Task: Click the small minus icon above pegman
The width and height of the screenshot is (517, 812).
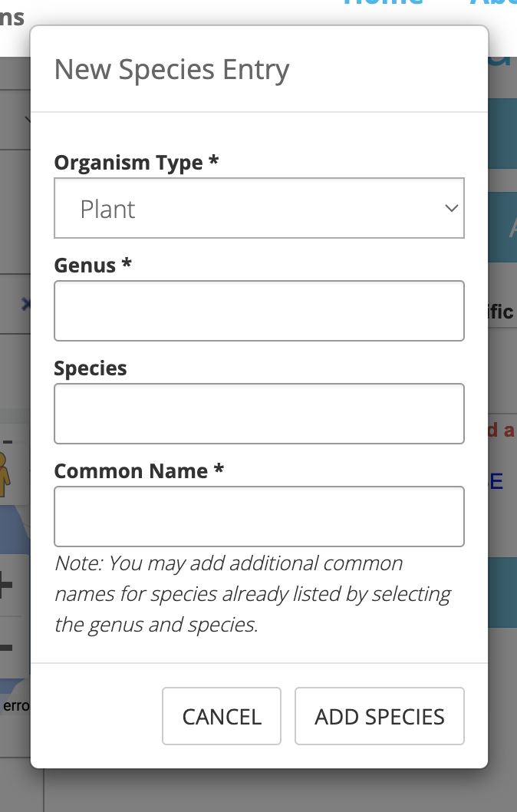Action: 8,442
